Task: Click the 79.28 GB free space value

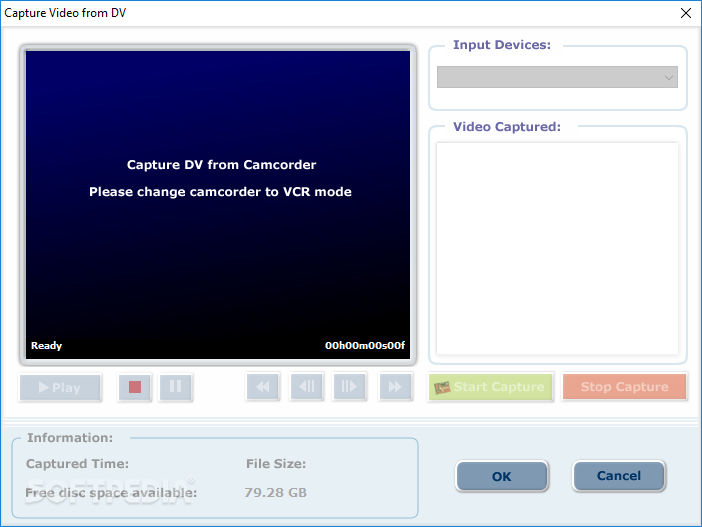Action: 276,493
